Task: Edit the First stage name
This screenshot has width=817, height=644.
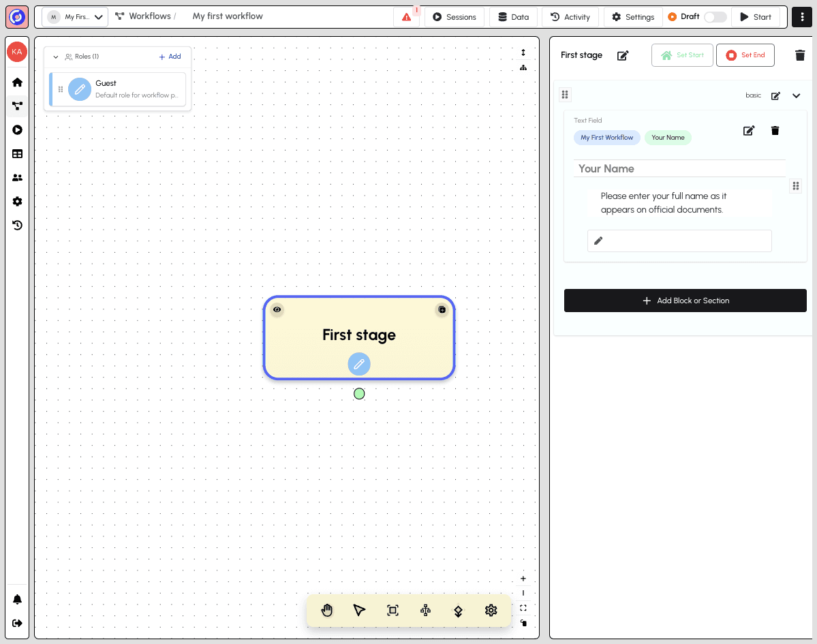Action: coord(623,55)
